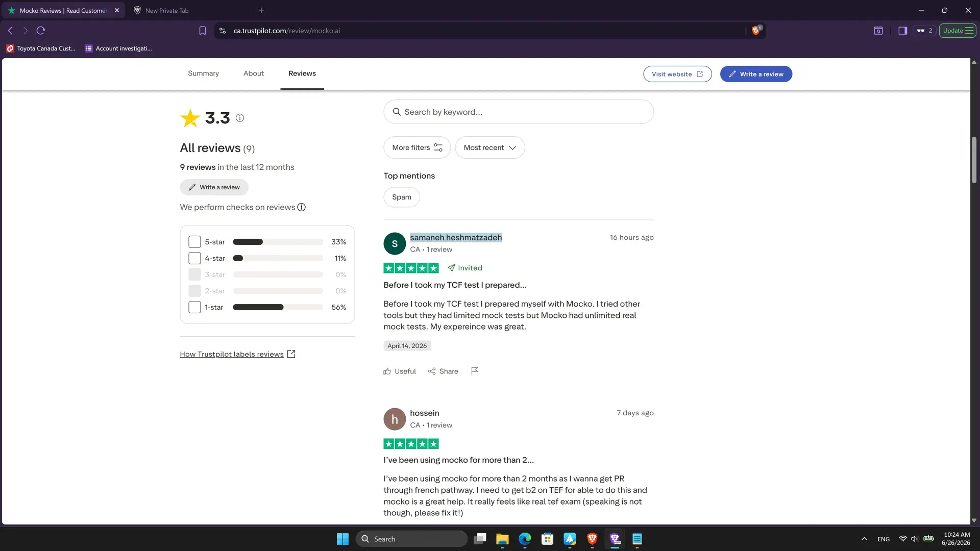
Task: Click the 1-star rating distribution bar
Action: [x=278, y=307]
